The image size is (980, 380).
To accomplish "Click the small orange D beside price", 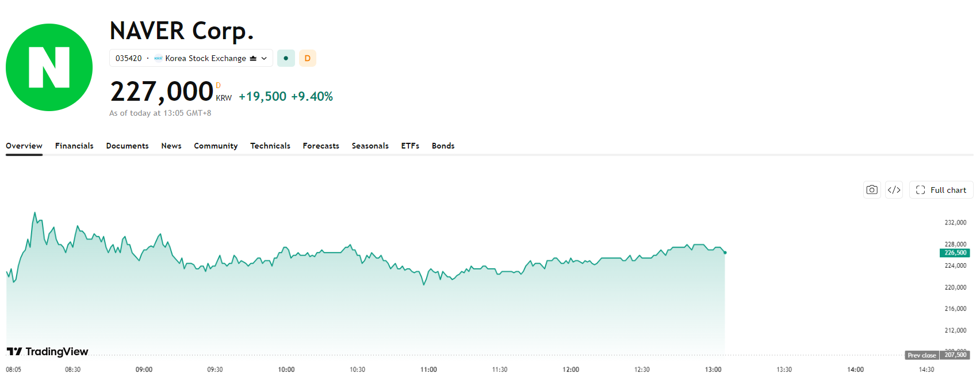I will click(218, 86).
